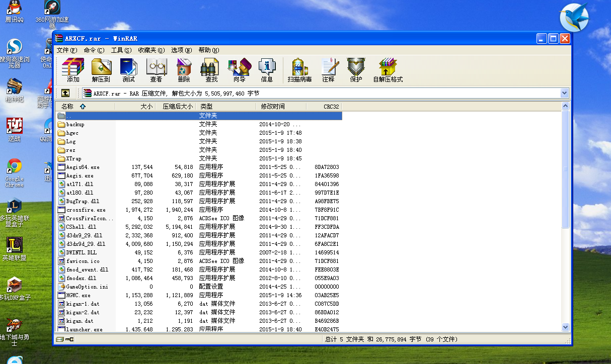Open the 地下城与勇士 desktop icon
611x364 pixels.
(x=14, y=331)
